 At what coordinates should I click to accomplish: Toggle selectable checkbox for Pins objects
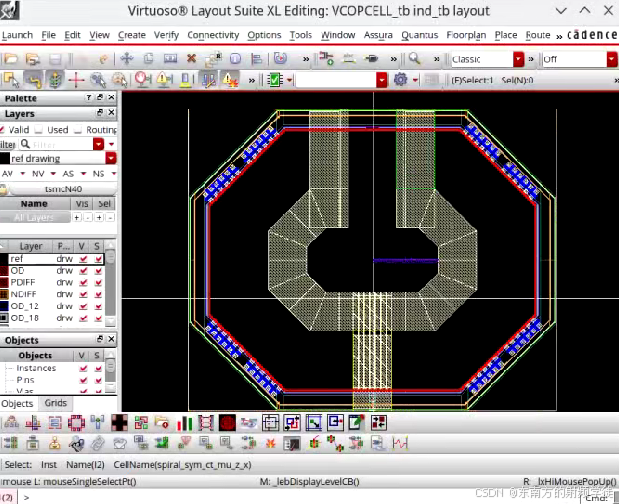point(98,380)
